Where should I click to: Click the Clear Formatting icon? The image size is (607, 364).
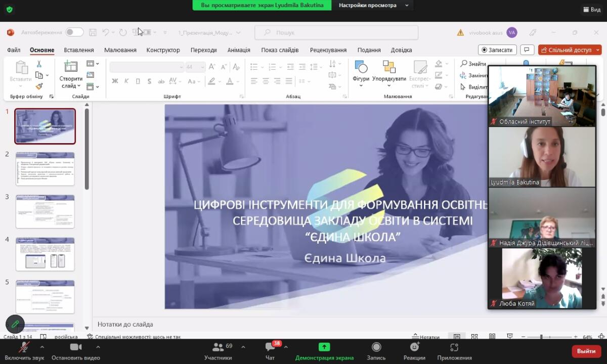pyautogui.click(x=236, y=67)
